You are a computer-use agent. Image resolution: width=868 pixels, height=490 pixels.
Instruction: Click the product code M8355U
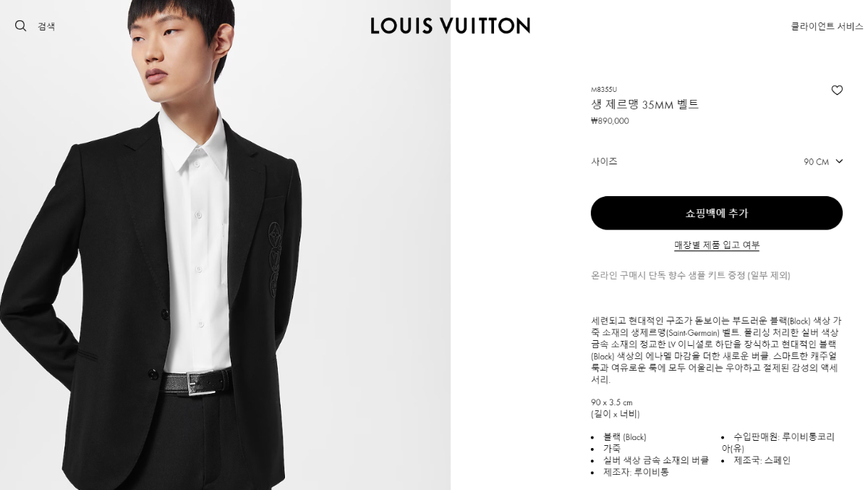pos(604,90)
